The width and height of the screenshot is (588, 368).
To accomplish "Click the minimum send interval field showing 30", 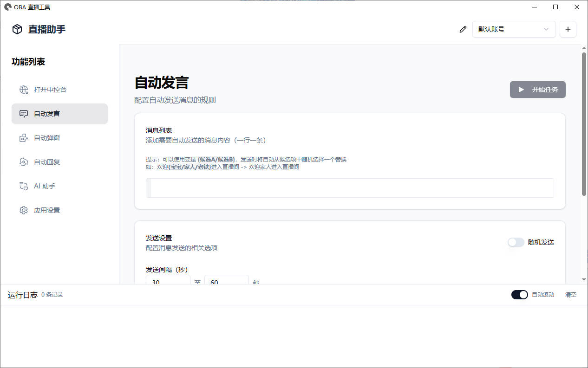I will (x=168, y=280).
